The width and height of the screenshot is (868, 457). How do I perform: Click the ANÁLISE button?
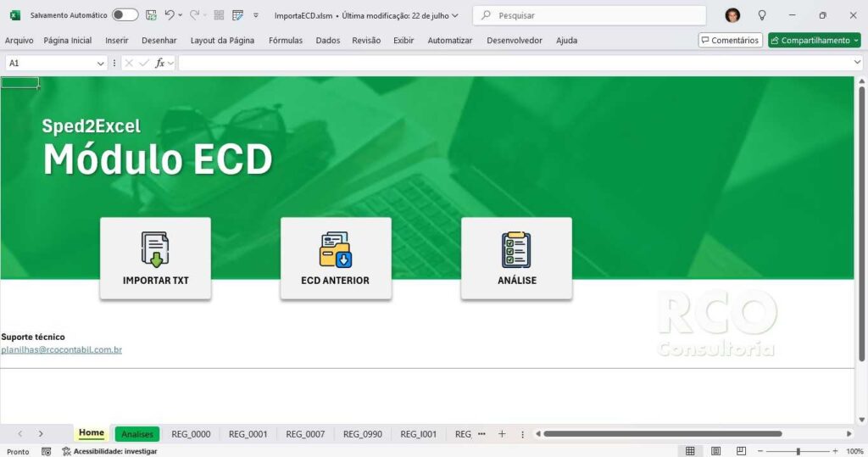point(516,259)
